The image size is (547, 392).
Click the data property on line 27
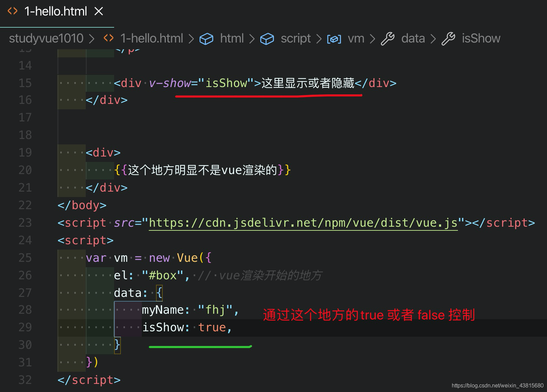(128, 293)
